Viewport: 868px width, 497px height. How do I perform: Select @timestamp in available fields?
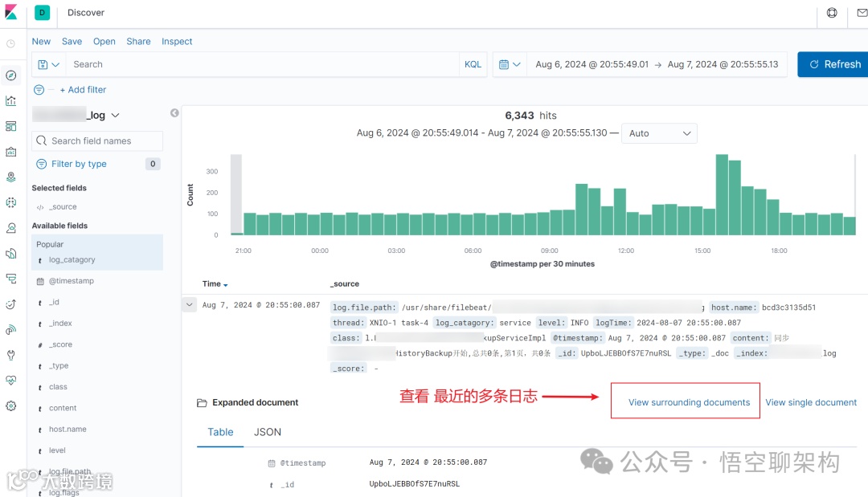72,281
